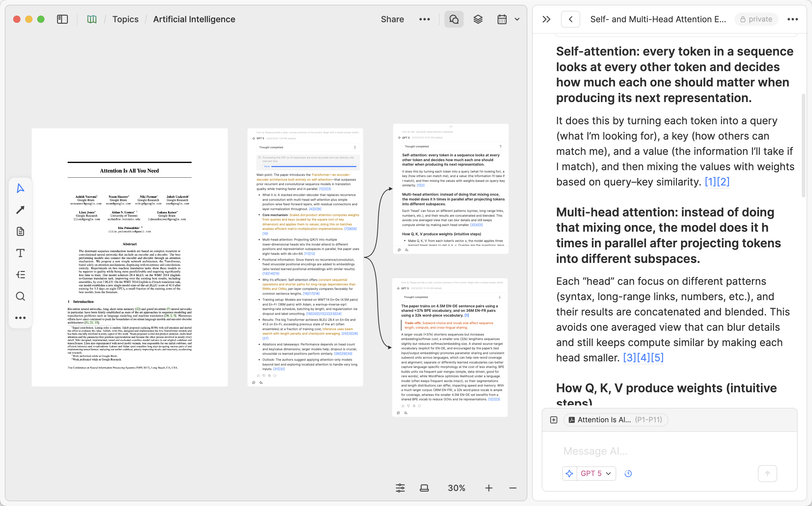Open the note/document tool
Screen dimensions: 812x506
point(20,231)
